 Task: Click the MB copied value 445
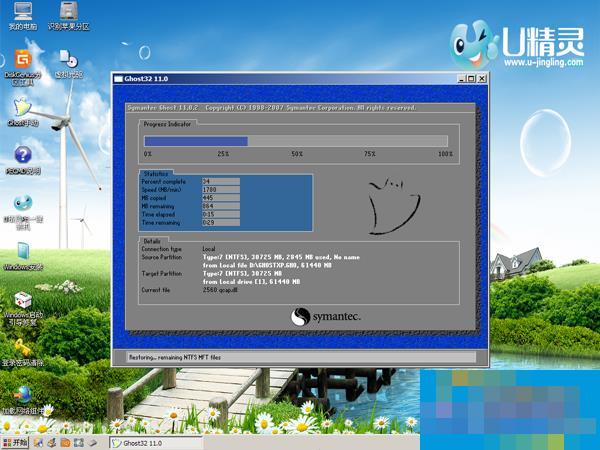(x=221, y=198)
